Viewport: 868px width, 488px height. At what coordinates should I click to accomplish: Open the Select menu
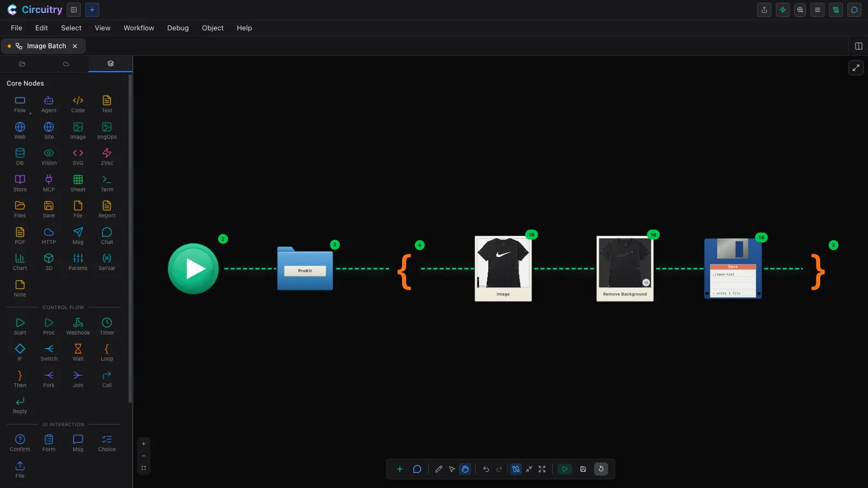pyautogui.click(x=71, y=28)
